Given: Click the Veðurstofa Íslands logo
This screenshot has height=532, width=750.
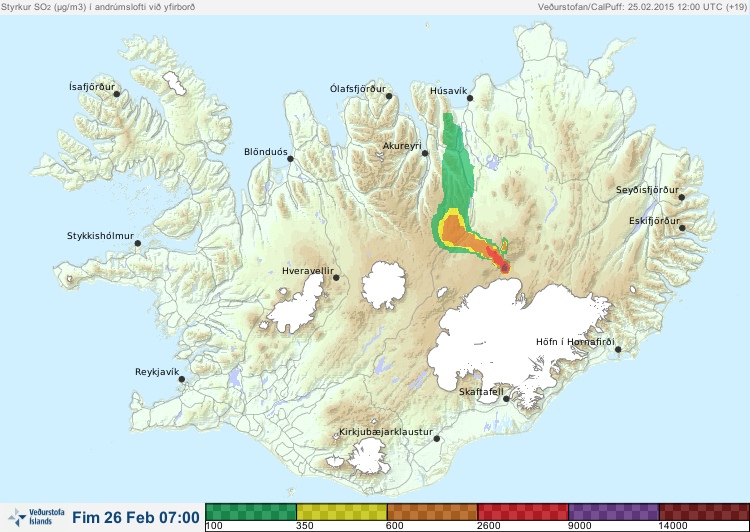Looking at the screenshot, I should (36, 517).
